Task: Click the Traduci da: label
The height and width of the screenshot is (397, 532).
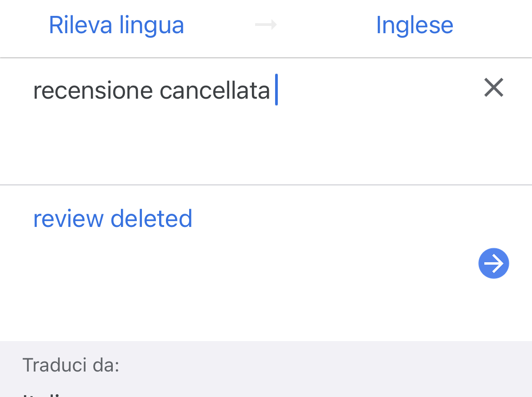Action: click(70, 365)
